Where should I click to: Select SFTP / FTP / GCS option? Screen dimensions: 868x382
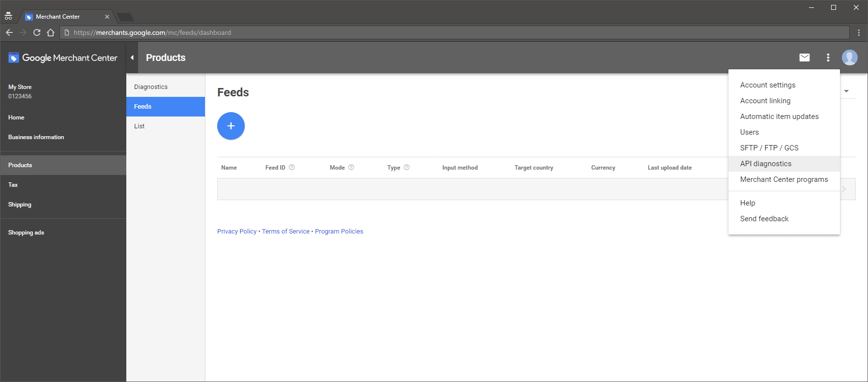click(784, 148)
